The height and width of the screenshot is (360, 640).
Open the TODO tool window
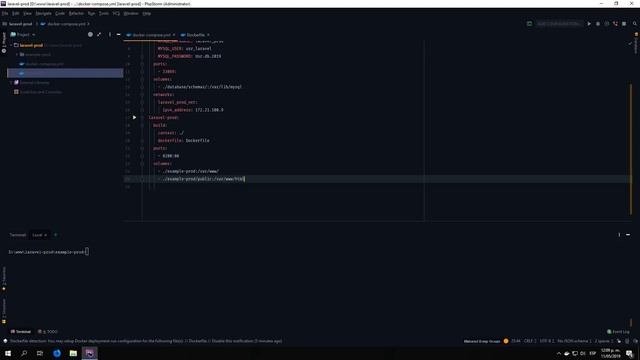coord(48,331)
